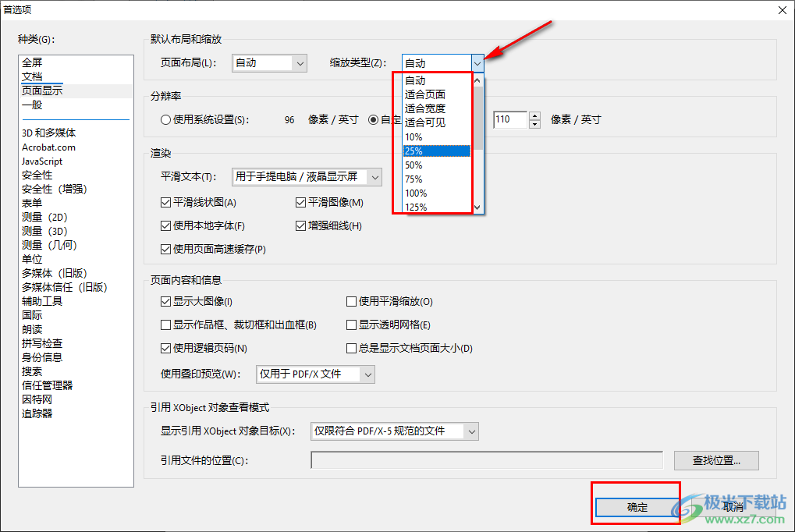The height and width of the screenshot is (532, 795).
Task: Collapse the 缩放类型 dropdown arrow
Action: point(477,63)
